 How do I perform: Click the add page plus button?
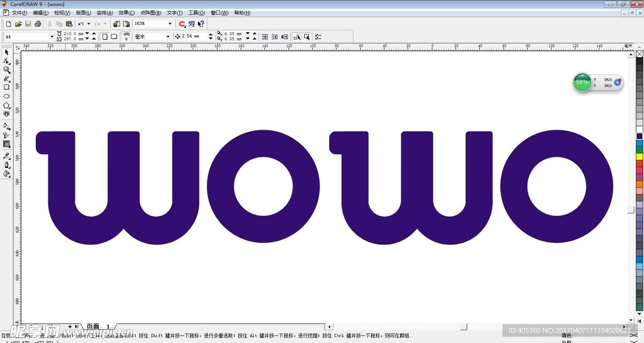70,327
